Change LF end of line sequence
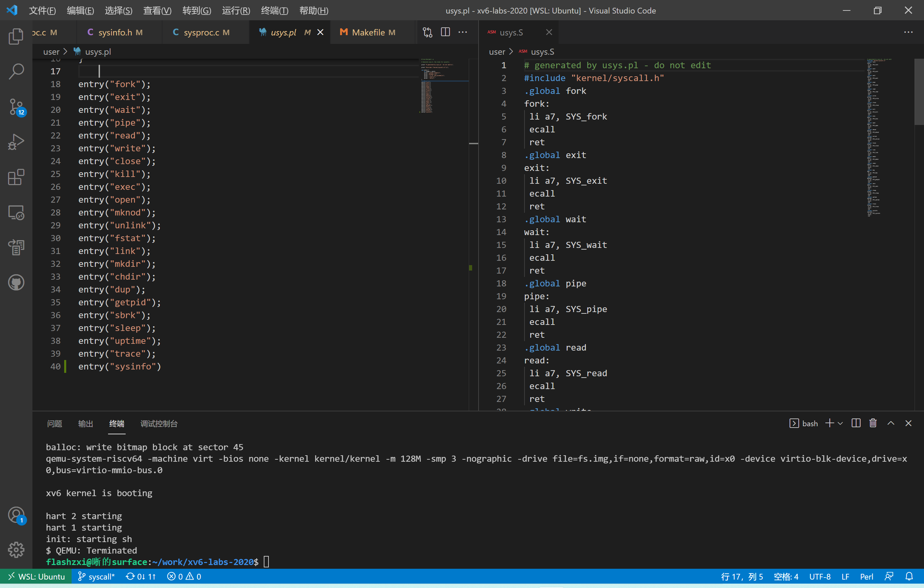This screenshot has width=924, height=588. pos(845,577)
